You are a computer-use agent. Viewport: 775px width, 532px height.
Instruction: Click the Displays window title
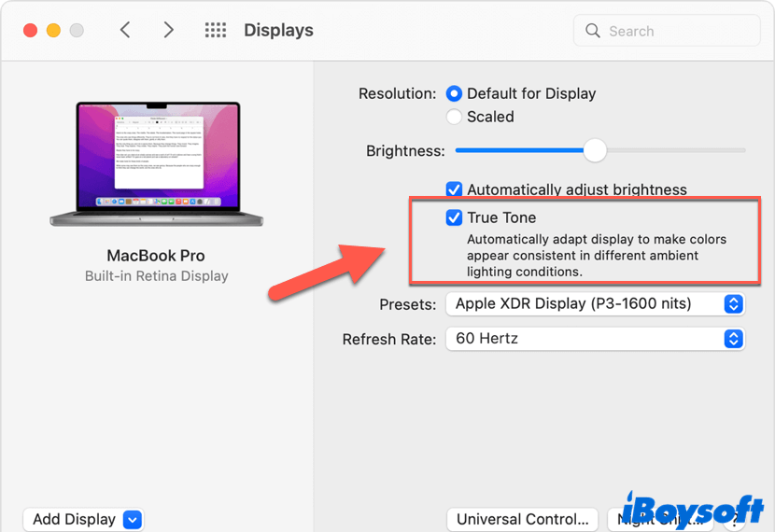278,30
